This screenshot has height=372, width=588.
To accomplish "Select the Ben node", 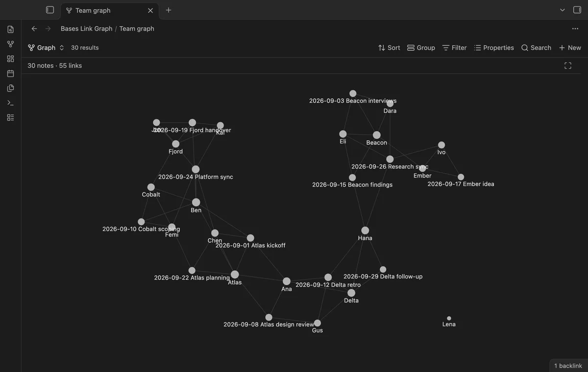I will [x=196, y=202].
